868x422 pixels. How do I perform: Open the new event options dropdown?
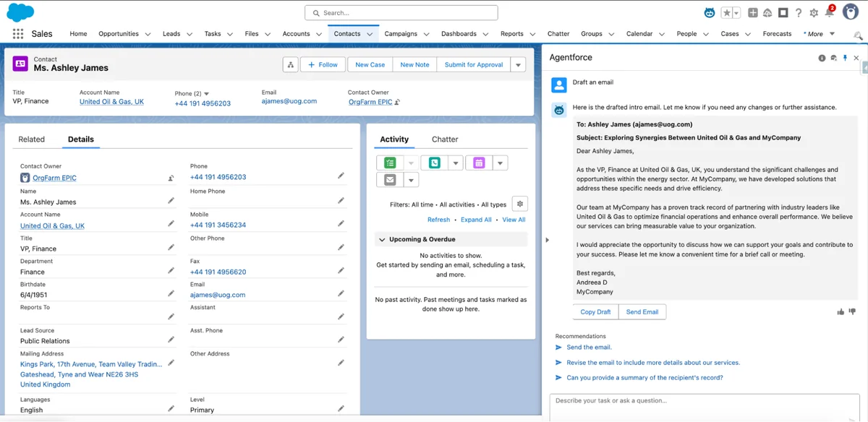(x=500, y=163)
